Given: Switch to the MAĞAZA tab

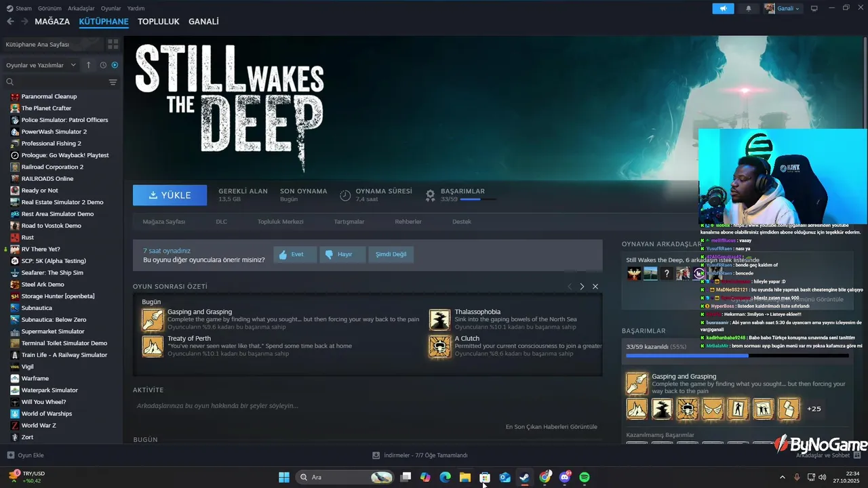Looking at the screenshot, I should pyautogui.click(x=52, y=22).
